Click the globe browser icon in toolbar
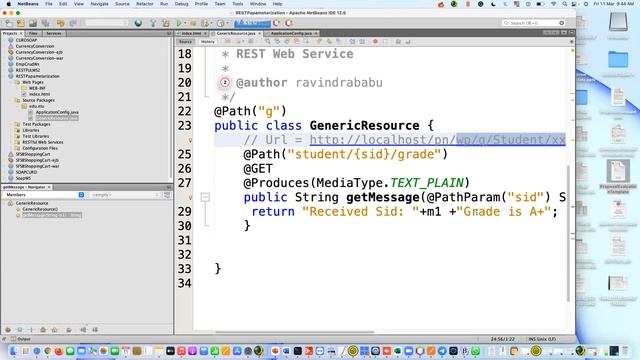 click(138, 23)
